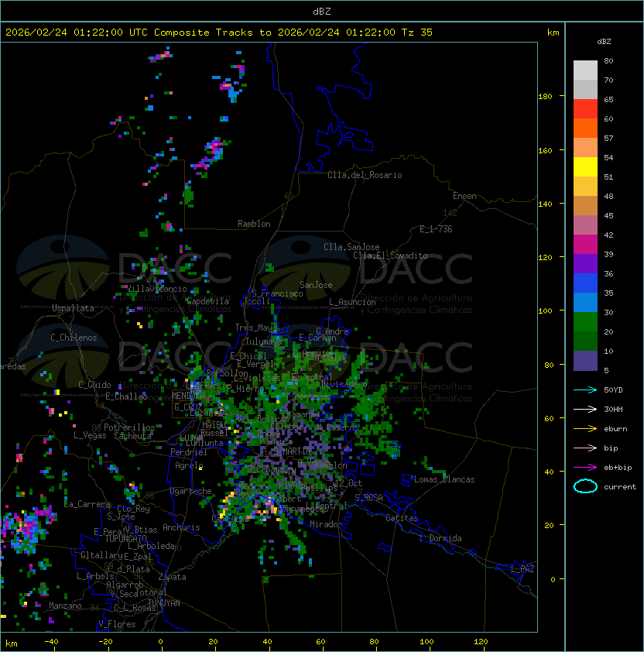The width and height of the screenshot is (644, 652).
Task: Choose the orange-red 57-60 dBZ swatch
Action: point(585,129)
